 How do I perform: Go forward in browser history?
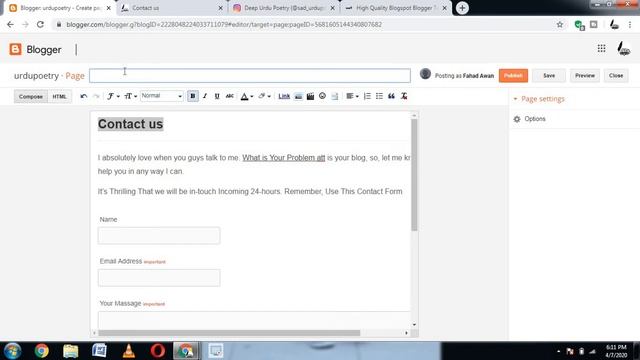25,24
